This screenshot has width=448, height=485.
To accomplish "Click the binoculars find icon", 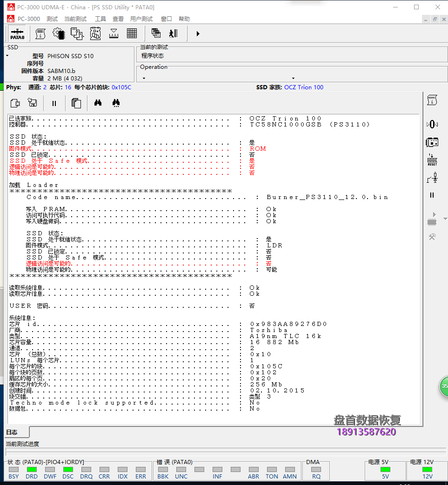I will 98,103.
